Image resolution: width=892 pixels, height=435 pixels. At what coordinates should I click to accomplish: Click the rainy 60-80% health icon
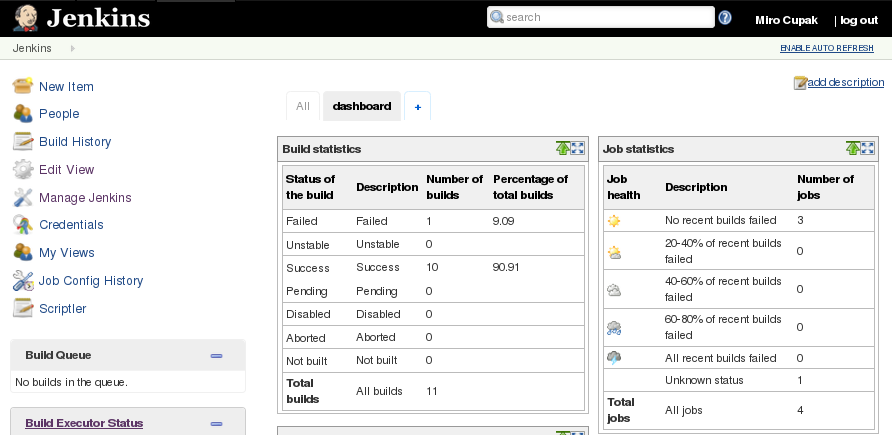point(614,328)
